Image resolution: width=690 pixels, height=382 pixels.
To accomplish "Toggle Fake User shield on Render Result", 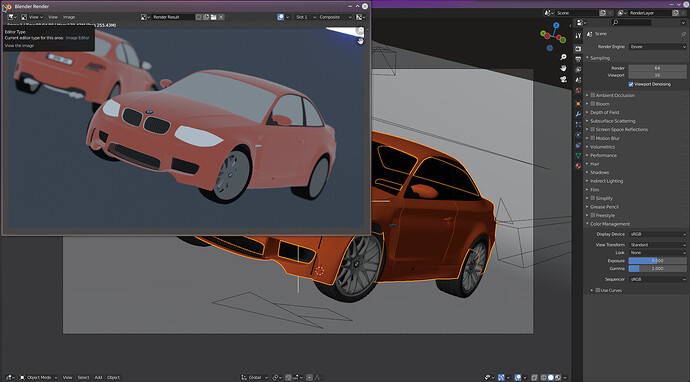I will tap(198, 17).
